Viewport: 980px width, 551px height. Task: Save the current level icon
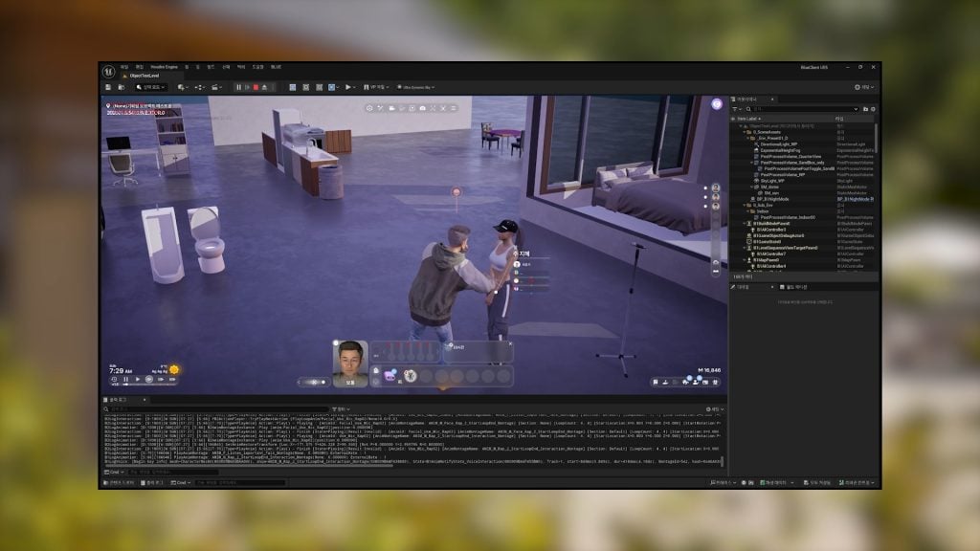[108, 87]
